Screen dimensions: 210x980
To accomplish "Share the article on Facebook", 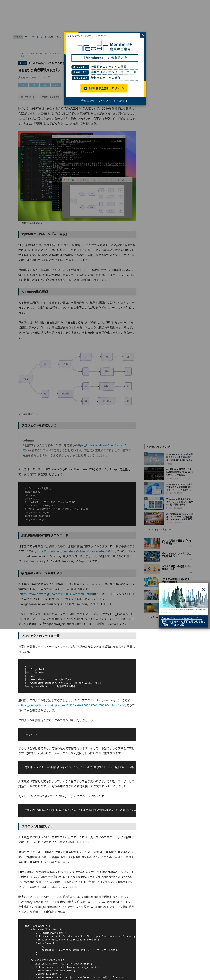I will click(x=23, y=85).
